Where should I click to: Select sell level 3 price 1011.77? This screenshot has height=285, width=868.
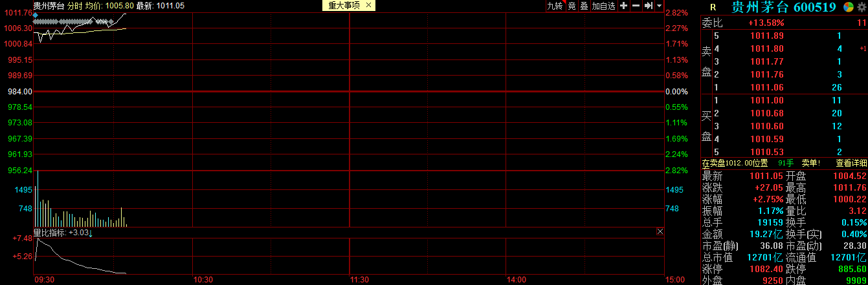[x=767, y=61]
